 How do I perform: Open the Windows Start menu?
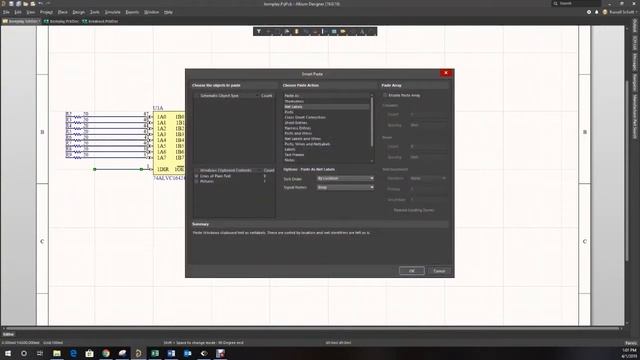click(8, 353)
